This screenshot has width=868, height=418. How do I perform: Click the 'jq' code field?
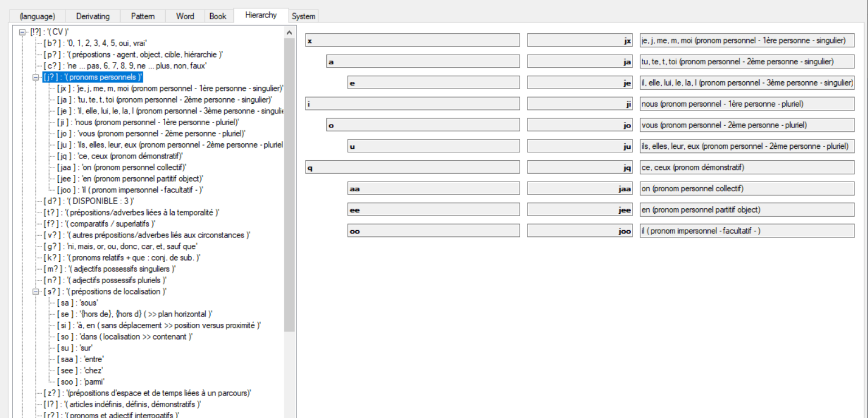579,167
